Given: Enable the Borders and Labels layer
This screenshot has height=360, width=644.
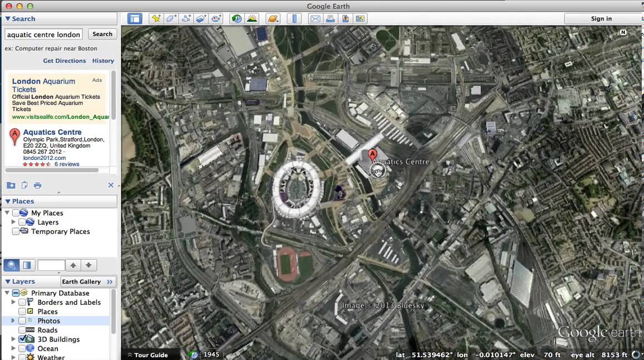Looking at the screenshot, I should click(22, 303).
